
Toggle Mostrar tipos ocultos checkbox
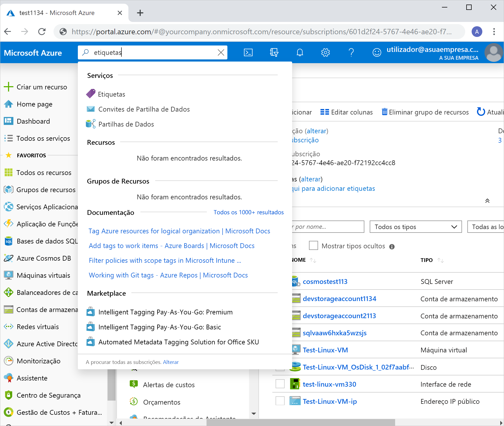click(x=313, y=245)
